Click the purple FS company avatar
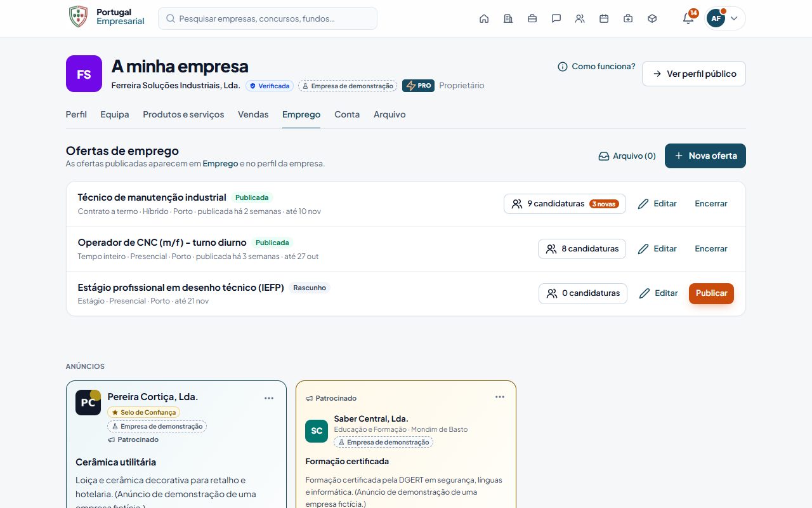The width and height of the screenshot is (812, 508). pyautogui.click(x=84, y=74)
